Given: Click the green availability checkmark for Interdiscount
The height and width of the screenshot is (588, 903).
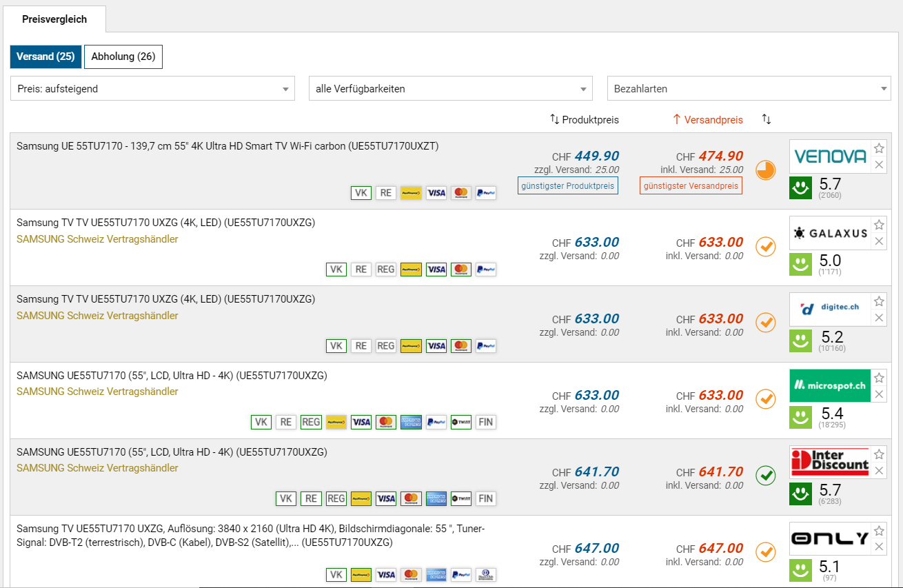Looking at the screenshot, I should point(765,475).
